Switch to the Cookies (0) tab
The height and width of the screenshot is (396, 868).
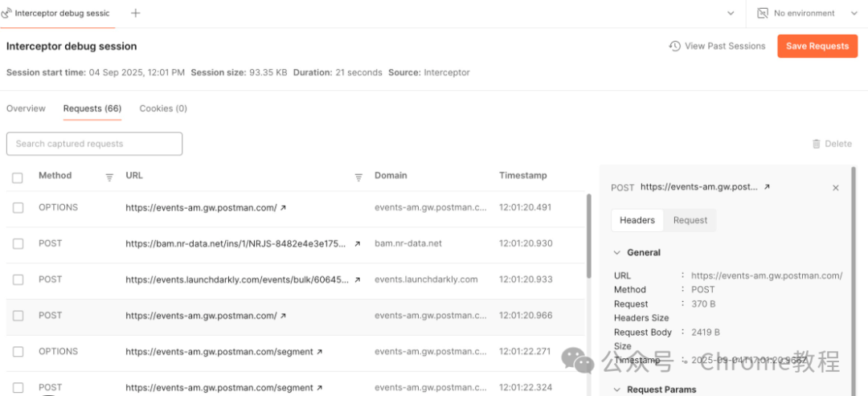(x=163, y=108)
